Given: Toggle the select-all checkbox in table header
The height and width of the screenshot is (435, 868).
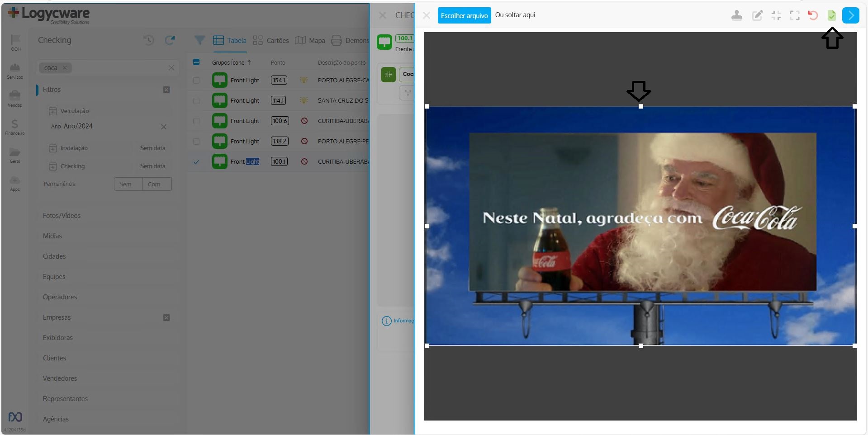Looking at the screenshot, I should [196, 62].
